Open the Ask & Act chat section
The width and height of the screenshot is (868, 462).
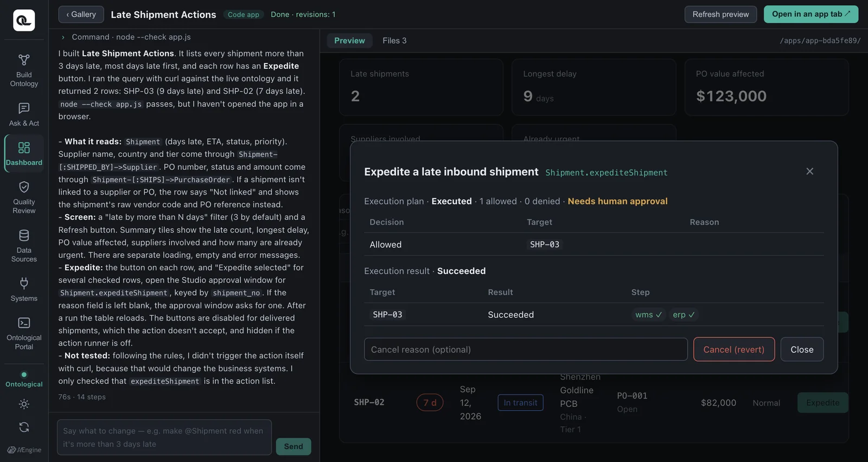coord(24,114)
